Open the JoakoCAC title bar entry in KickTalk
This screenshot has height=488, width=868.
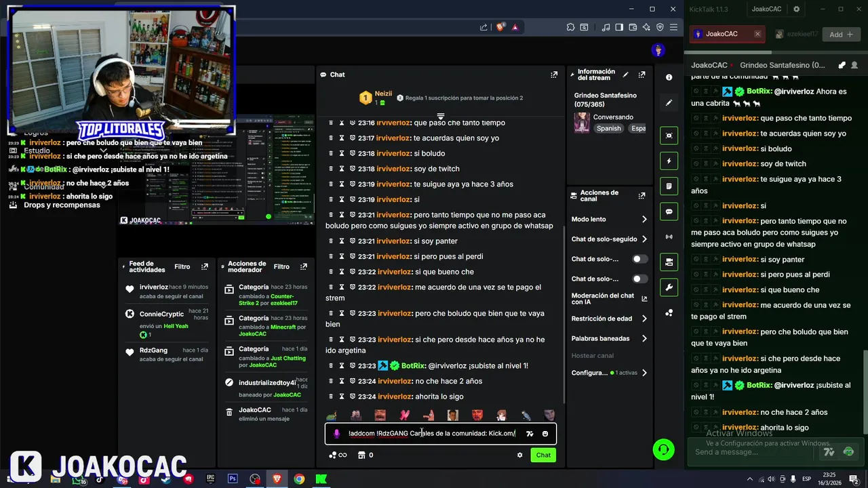[x=766, y=9]
